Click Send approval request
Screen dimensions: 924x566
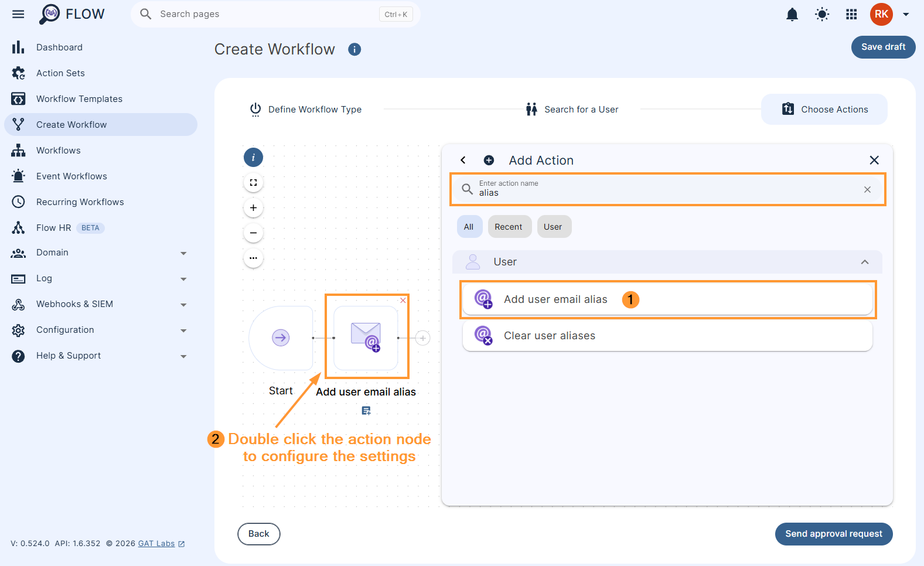[833, 534]
